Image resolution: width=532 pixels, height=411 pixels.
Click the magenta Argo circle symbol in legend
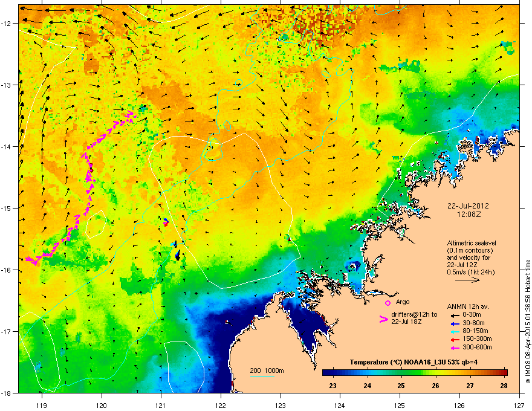388,303
